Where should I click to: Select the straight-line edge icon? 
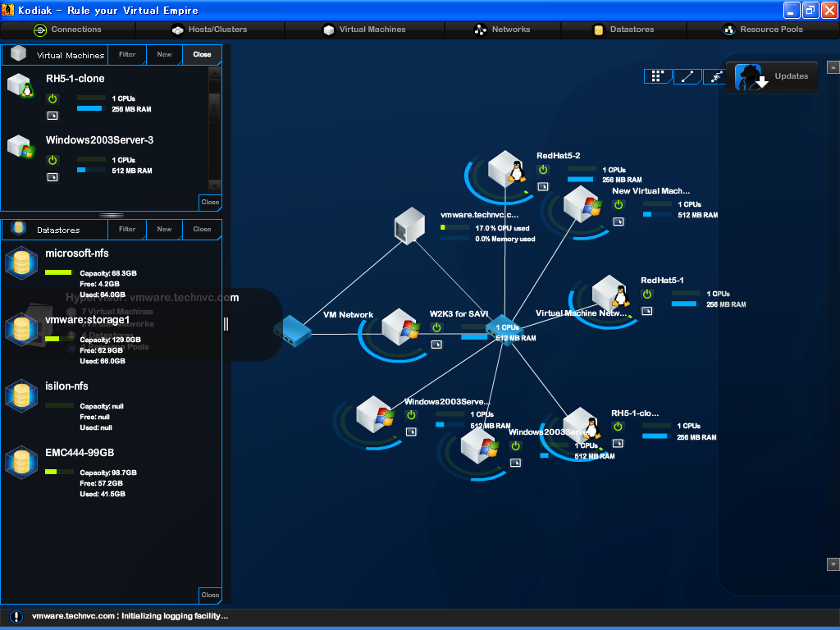pos(687,76)
